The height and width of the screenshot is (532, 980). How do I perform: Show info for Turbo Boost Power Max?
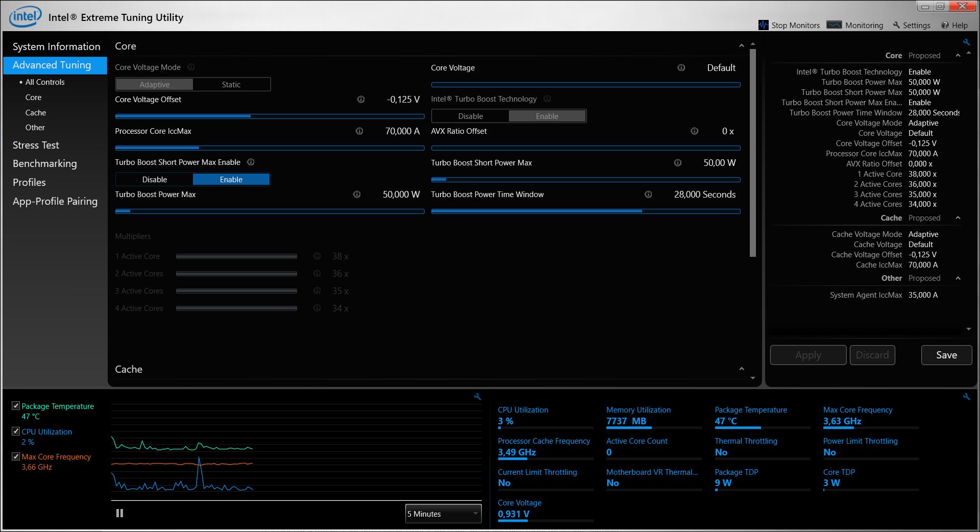tap(357, 195)
